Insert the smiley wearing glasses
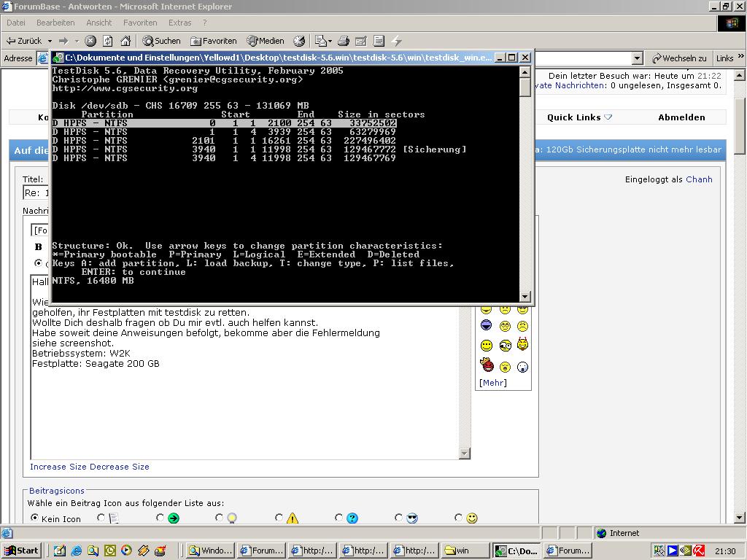Screen dimensions: 747x560 [505, 345]
